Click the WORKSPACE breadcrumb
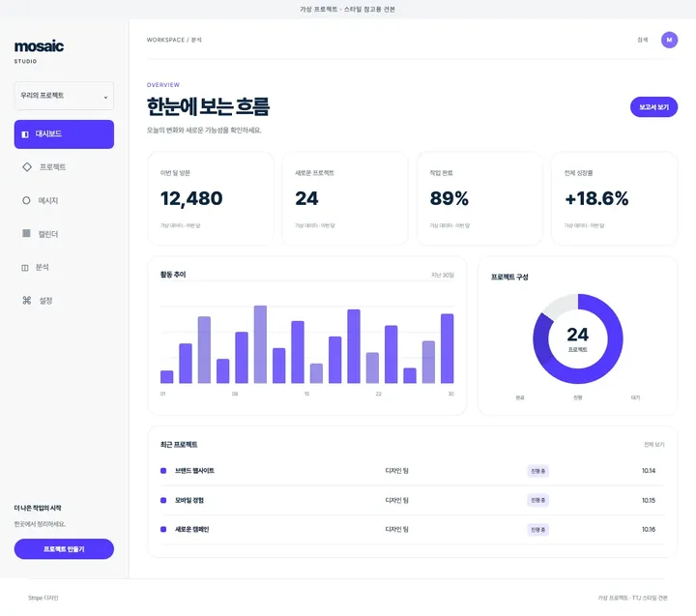 coord(165,40)
